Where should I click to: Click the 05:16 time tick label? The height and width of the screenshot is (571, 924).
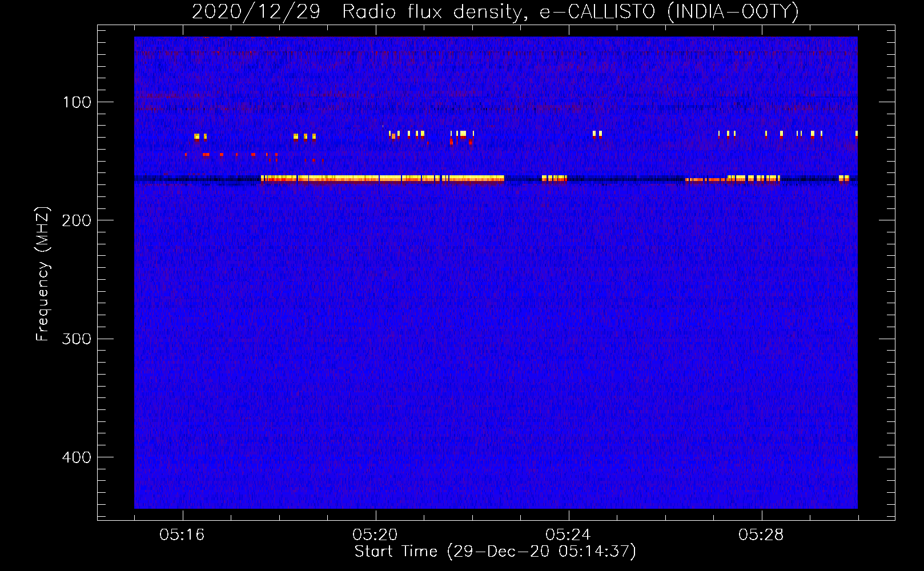pyautogui.click(x=182, y=535)
